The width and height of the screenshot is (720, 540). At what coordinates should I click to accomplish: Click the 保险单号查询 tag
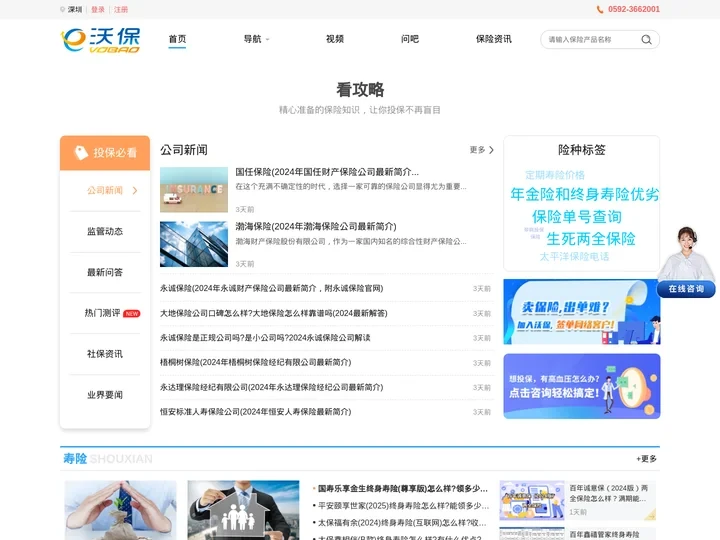[x=577, y=217]
